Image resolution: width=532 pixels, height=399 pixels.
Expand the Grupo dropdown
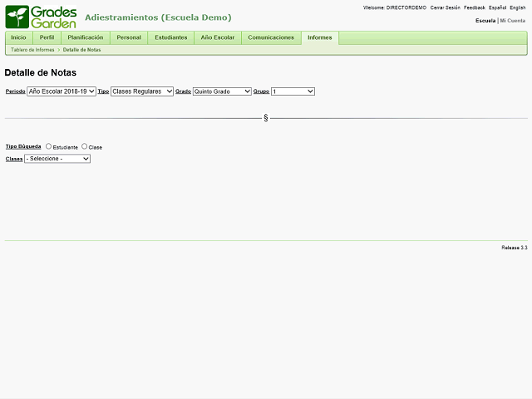tap(293, 91)
